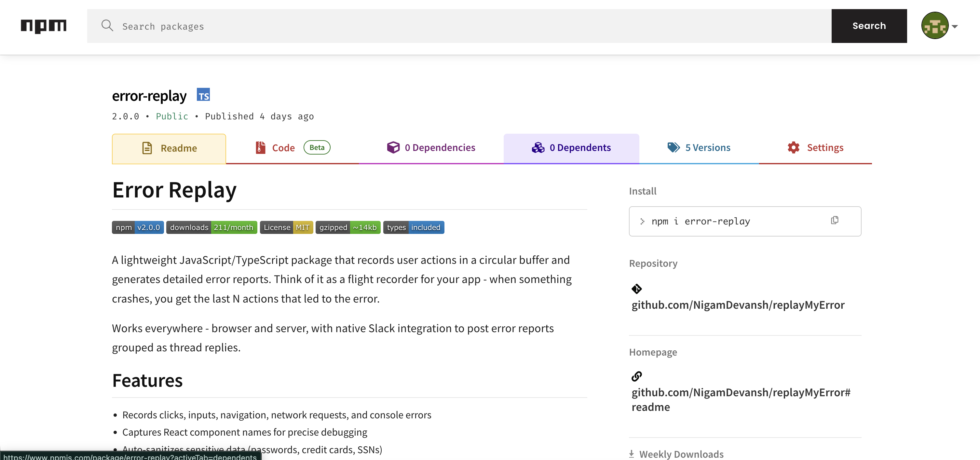Open the account dropdown arrow
980x460 pixels.
tap(955, 26)
